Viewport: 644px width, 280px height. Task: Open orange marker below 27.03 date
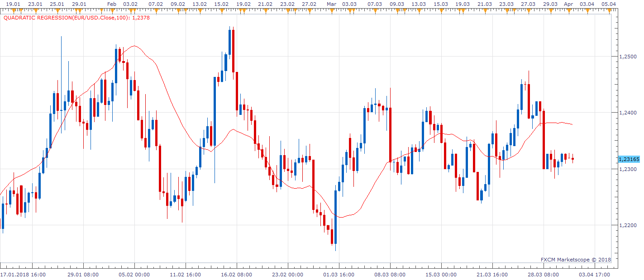529,10
